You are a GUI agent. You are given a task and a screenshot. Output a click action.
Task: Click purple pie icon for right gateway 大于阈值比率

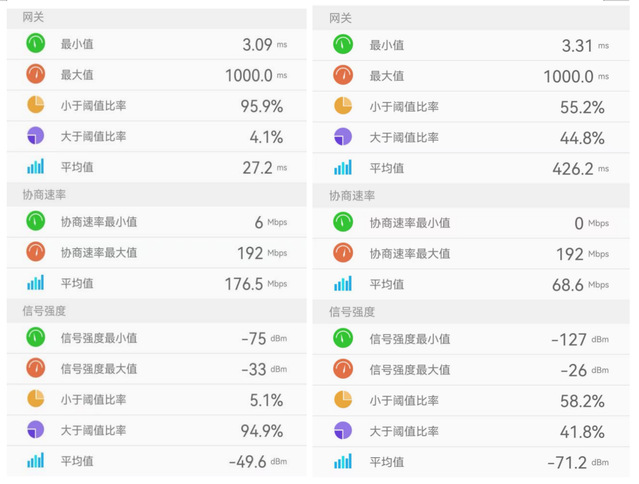pyautogui.click(x=343, y=137)
